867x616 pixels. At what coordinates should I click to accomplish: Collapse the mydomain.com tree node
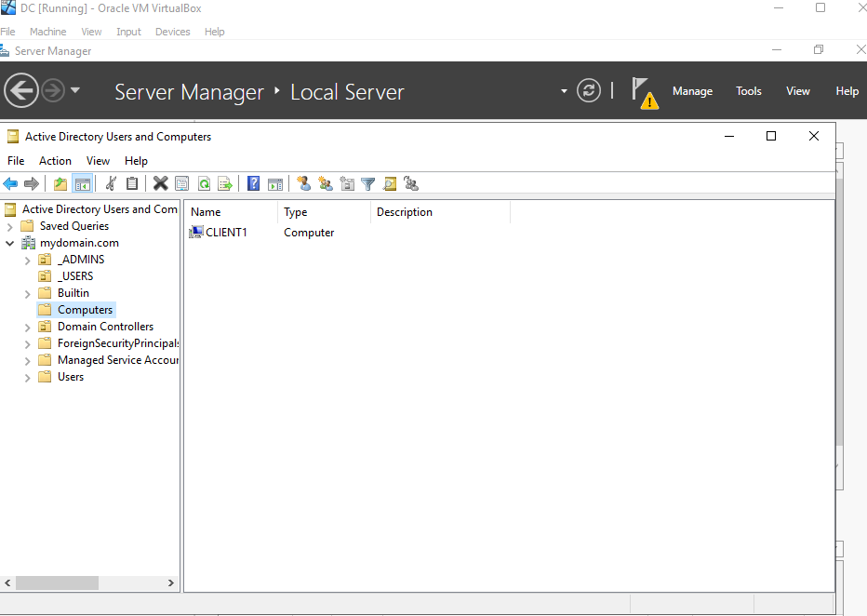7,242
